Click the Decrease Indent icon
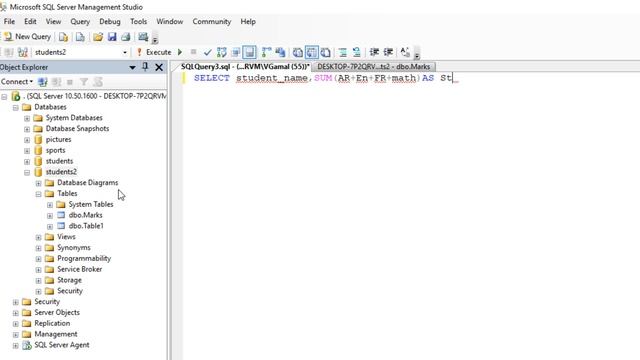 click(x=374, y=52)
